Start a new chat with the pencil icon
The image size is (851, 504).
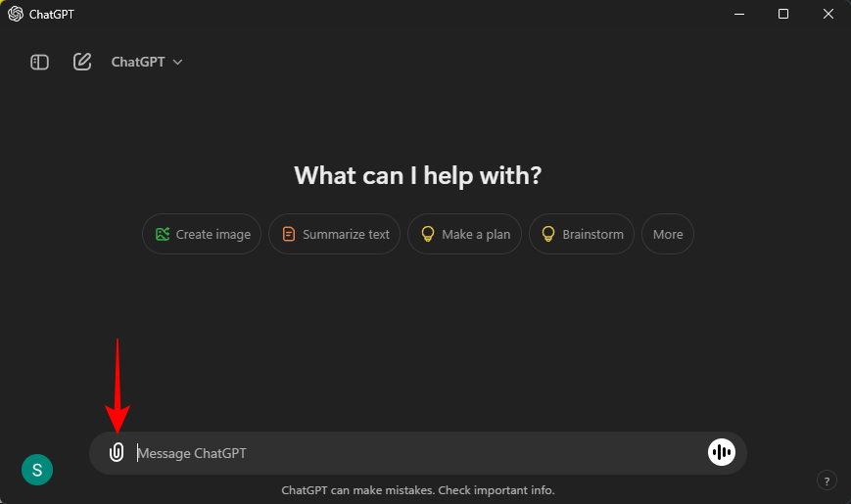pyautogui.click(x=82, y=62)
